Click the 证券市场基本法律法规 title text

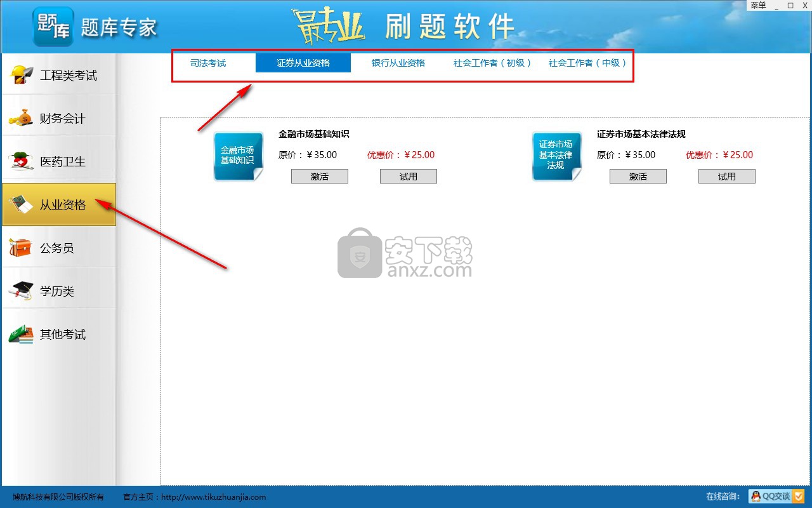point(641,134)
